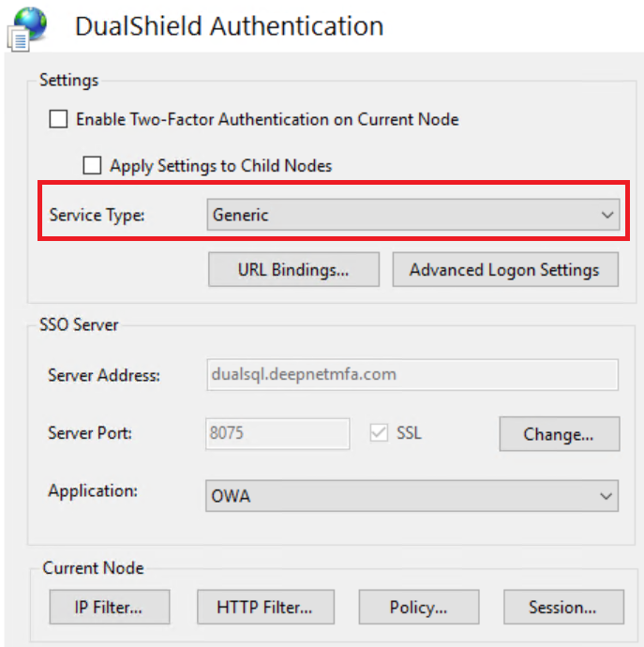The image size is (644, 647).
Task: Click the Server Port field
Action: click(277, 433)
